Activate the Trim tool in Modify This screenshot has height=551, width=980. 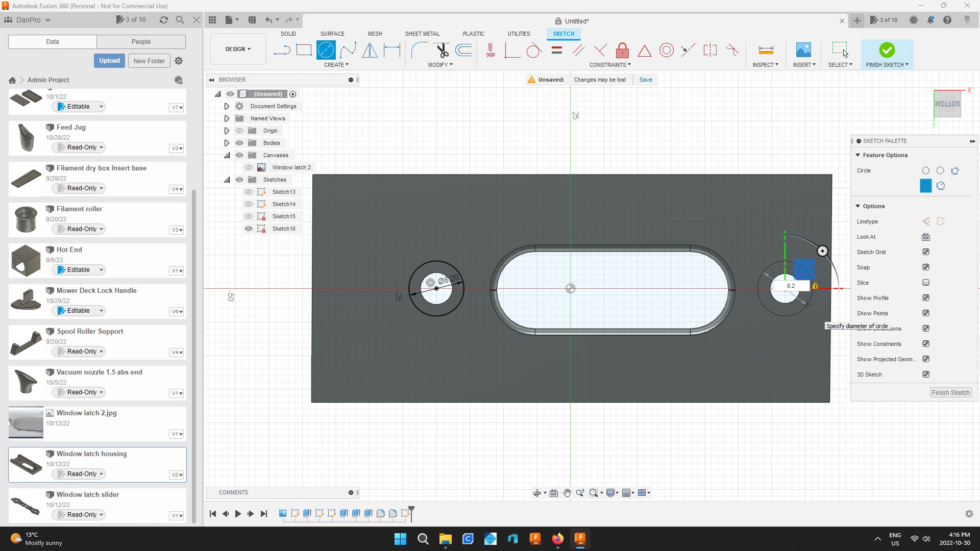(442, 50)
